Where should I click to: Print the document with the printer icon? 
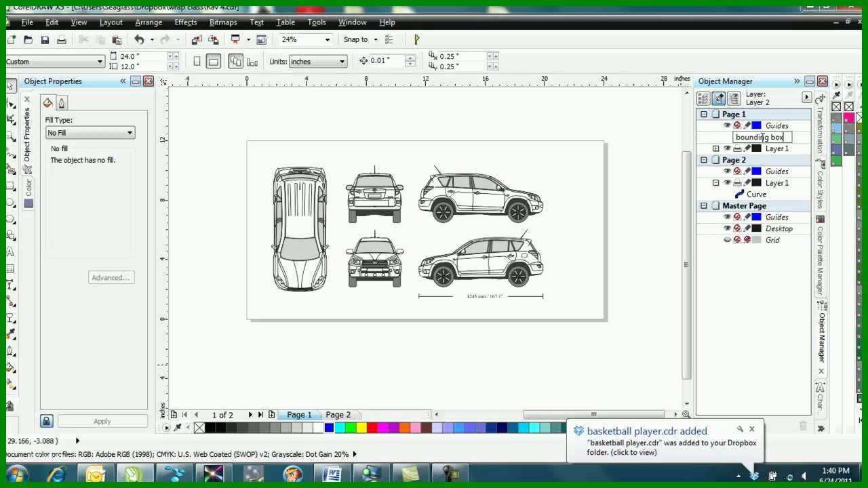tap(62, 40)
